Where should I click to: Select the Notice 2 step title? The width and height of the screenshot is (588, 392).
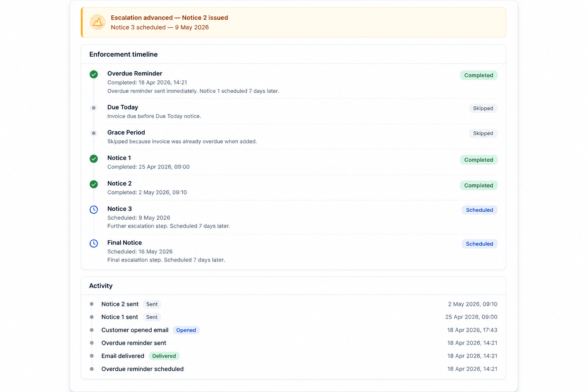119,183
